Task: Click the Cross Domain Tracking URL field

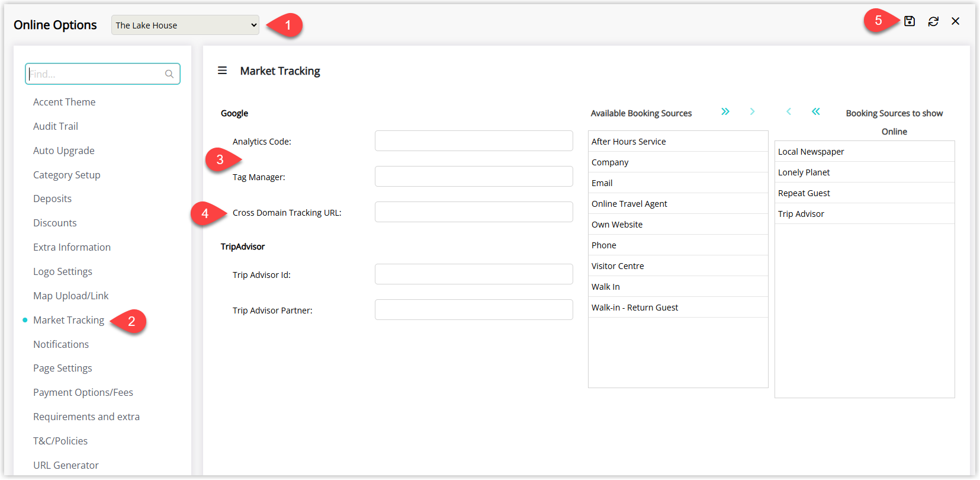Action: coord(474,212)
